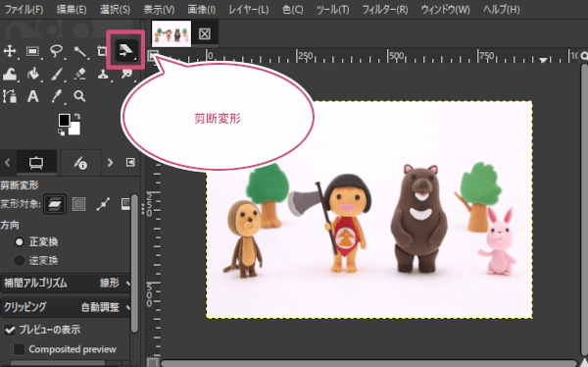Open the フィルター(R) menu

click(x=385, y=10)
